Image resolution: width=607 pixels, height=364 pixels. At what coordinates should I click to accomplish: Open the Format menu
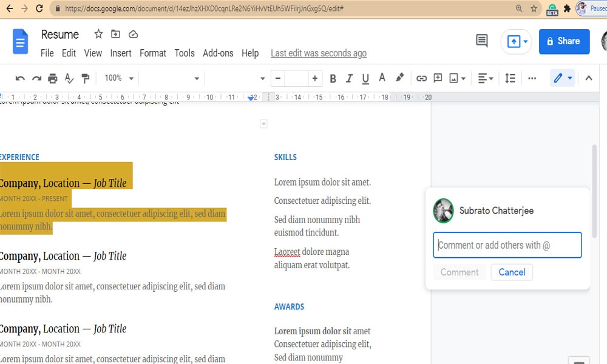tap(152, 53)
